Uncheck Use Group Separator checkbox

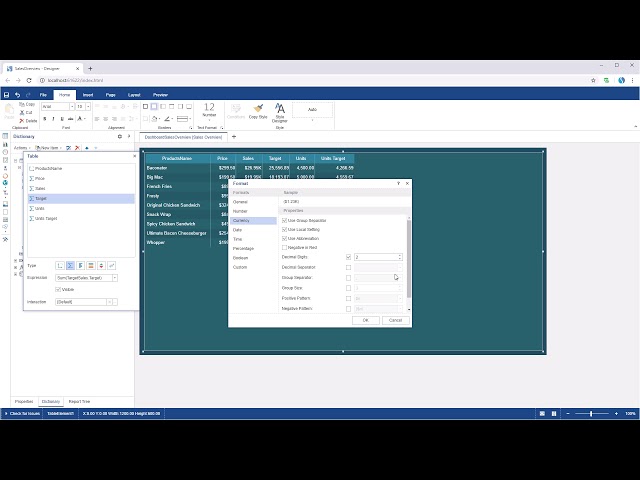pos(285,220)
